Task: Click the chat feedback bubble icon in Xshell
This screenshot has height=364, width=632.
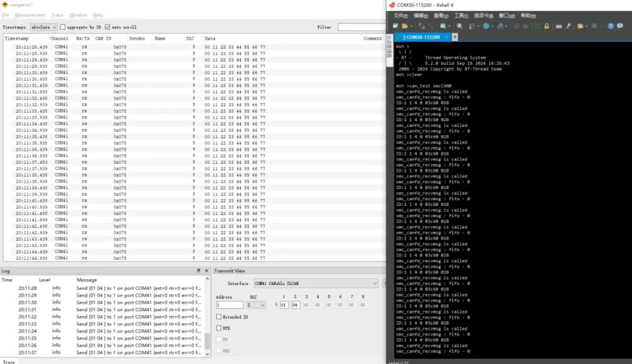Action: (620, 26)
